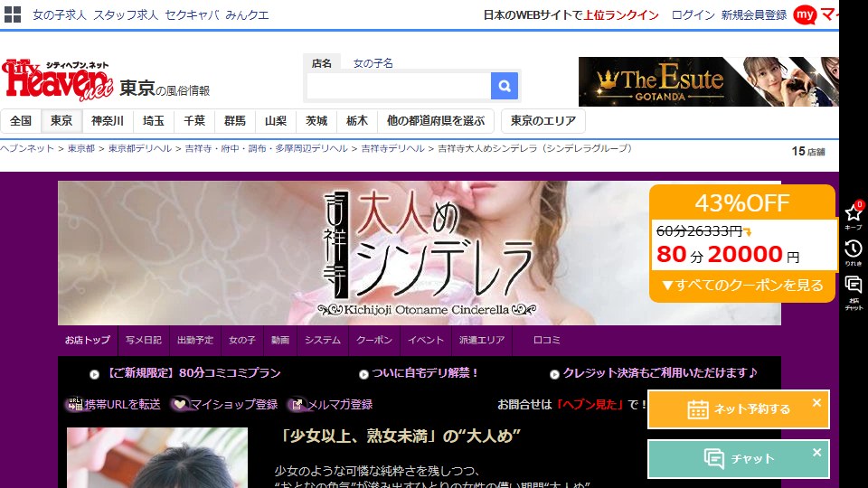Click the blue search magnifier button
The width and height of the screenshot is (868, 488).
click(x=505, y=86)
